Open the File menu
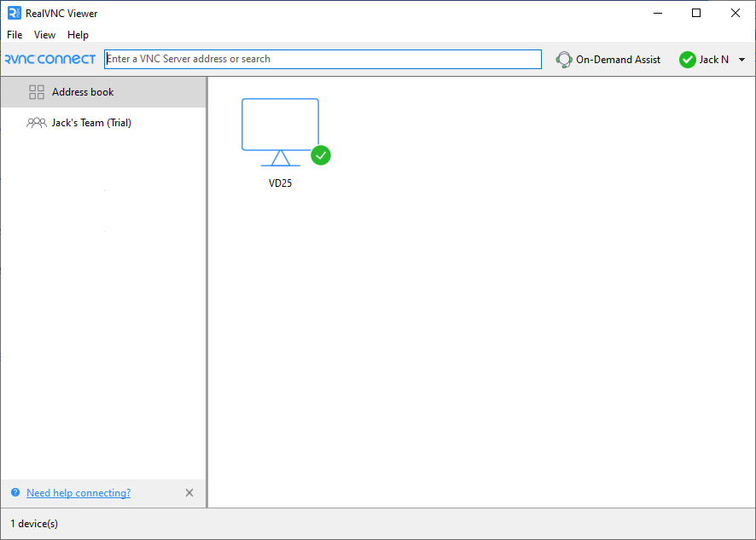Screen dimensions: 756x540 coord(15,35)
